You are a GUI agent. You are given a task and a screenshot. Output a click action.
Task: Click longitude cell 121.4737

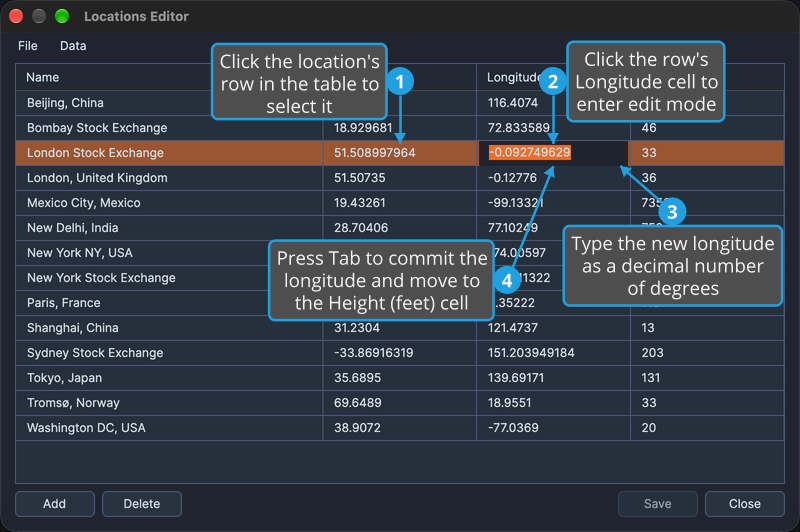click(x=554, y=328)
